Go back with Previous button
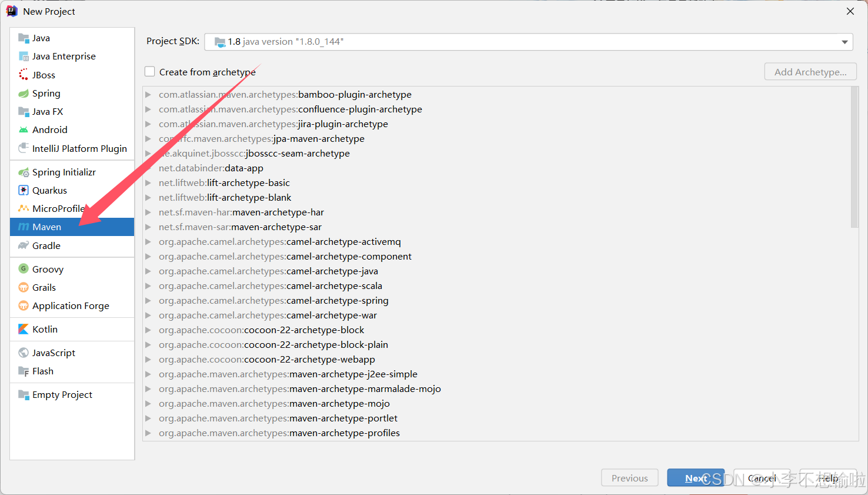 tap(630, 478)
